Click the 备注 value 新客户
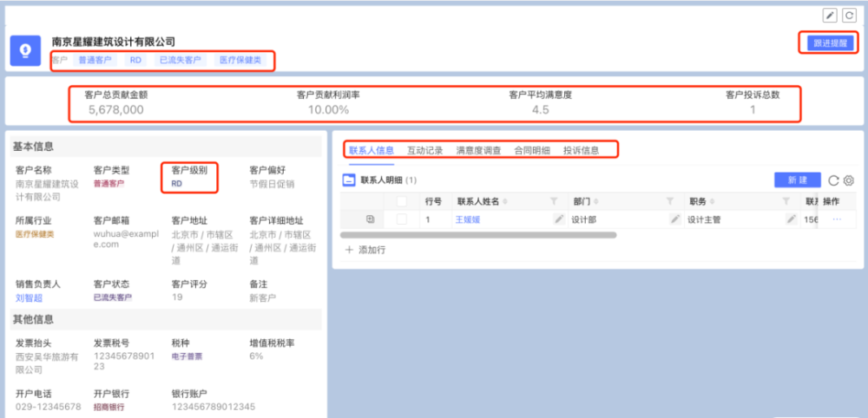 (x=263, y=298)
